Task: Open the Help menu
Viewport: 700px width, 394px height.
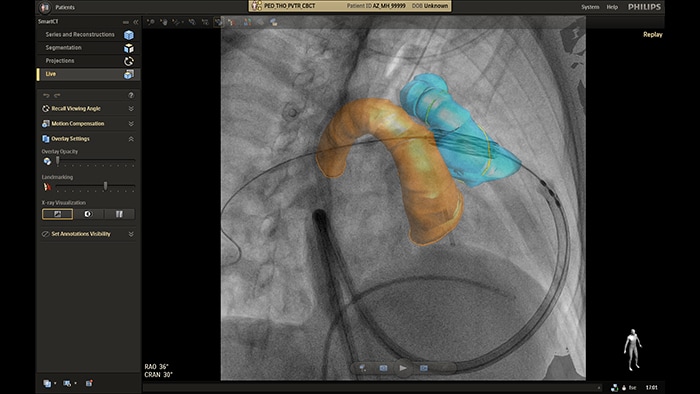Action: [x=612, y=7]
